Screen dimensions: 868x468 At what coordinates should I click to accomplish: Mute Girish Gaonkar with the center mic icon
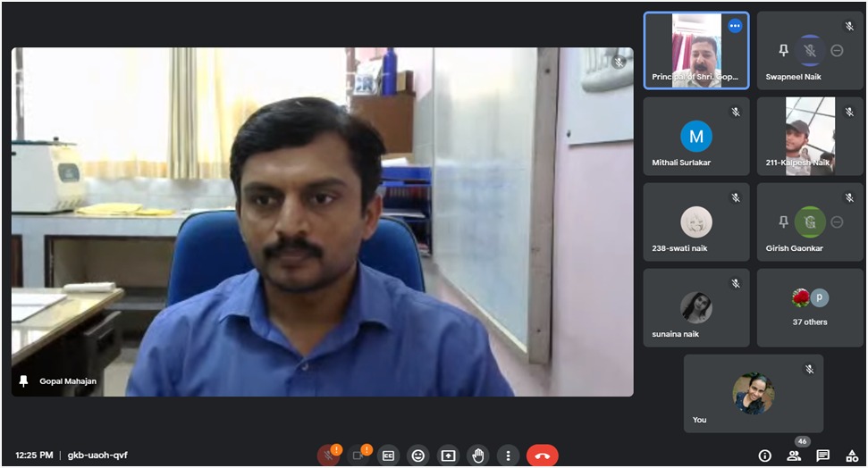coord(810,221)
